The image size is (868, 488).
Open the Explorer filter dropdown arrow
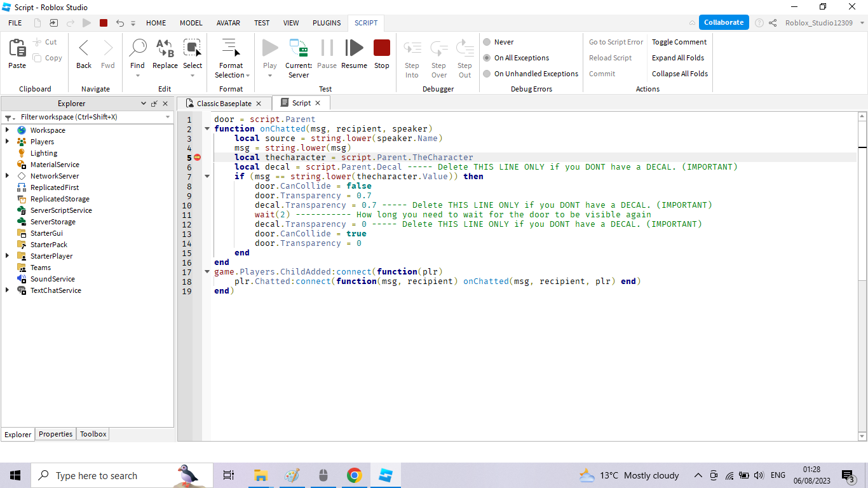168,117
